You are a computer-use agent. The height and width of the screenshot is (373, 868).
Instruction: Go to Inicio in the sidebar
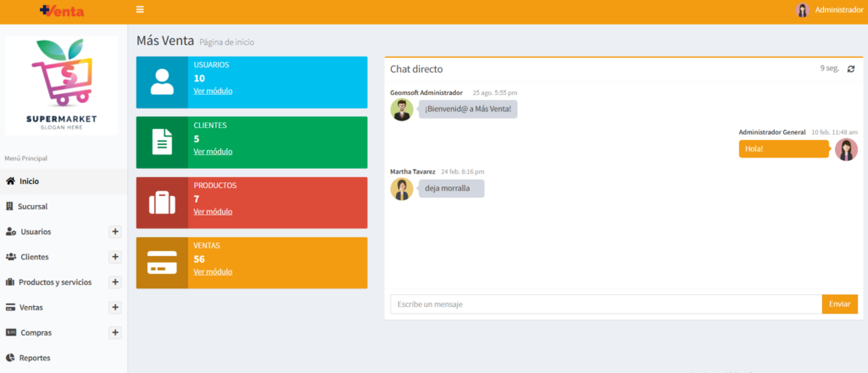(x=29, y=181)
